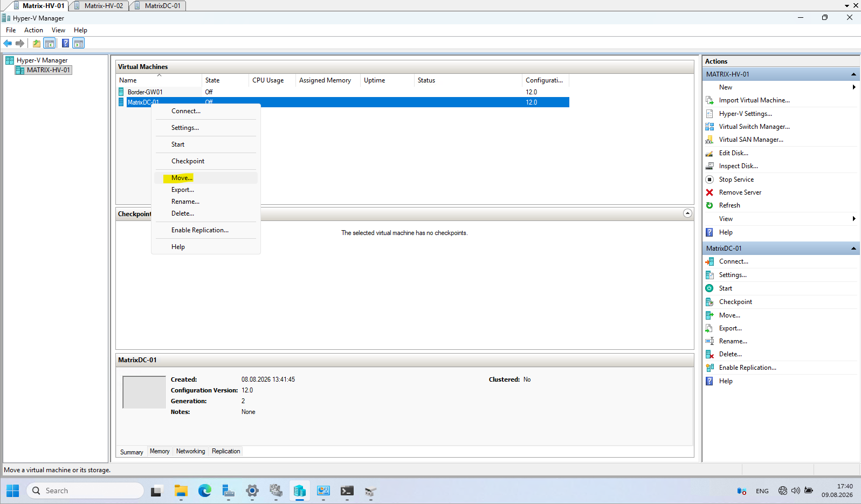Open Help from the toolbar question-mark icon
Viewport: 861px width, 504px height.
65,43
